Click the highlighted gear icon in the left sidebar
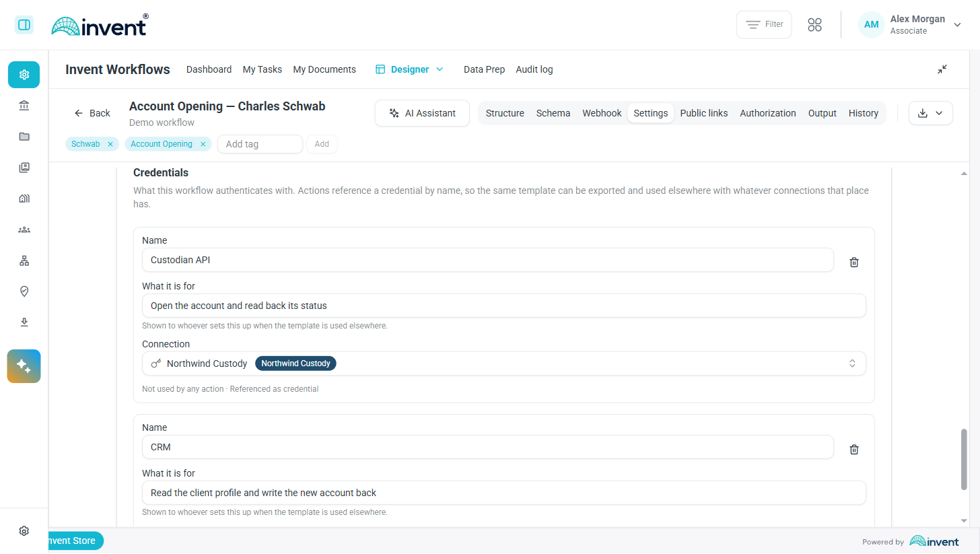This screenshot has width=980, height=554. click(x=24, y=75)
